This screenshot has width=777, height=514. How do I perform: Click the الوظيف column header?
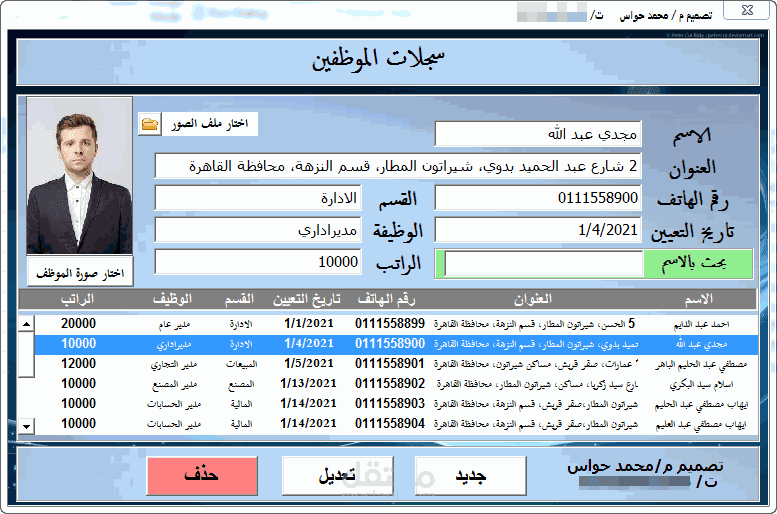[172, 299]
